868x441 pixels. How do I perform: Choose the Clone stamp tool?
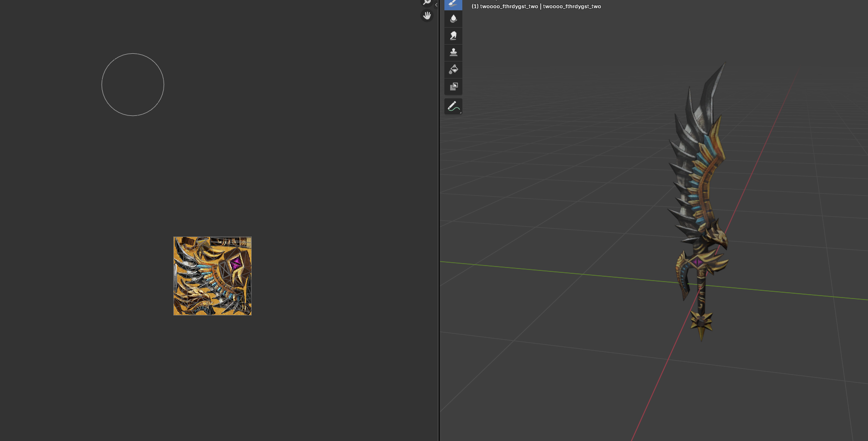point(453,52)
